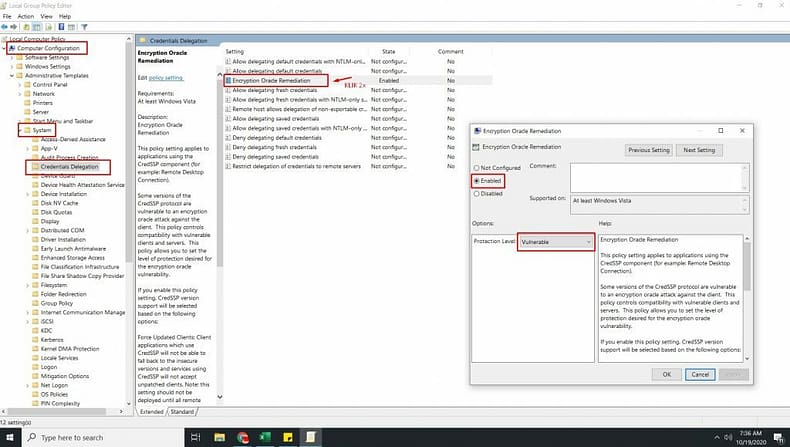790x447 pixels.
Task: Click the policy setting edit link
Action: click(166, 77)
